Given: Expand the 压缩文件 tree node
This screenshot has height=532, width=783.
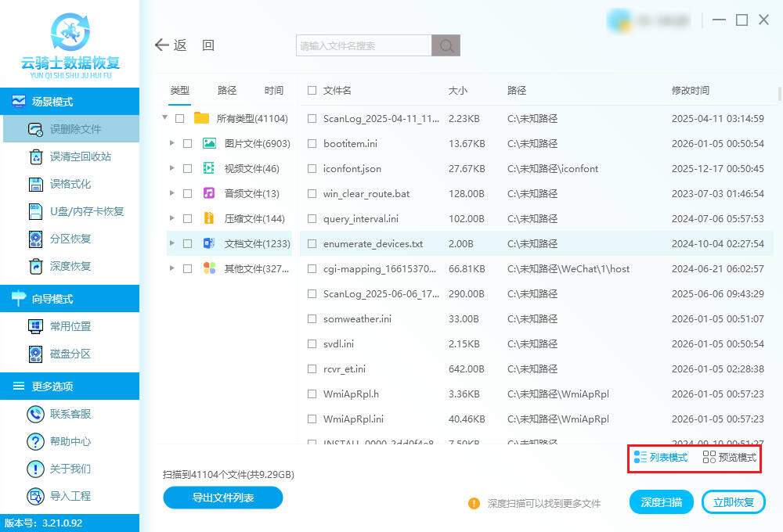Looking at the screenshot, I should (171, 217).
